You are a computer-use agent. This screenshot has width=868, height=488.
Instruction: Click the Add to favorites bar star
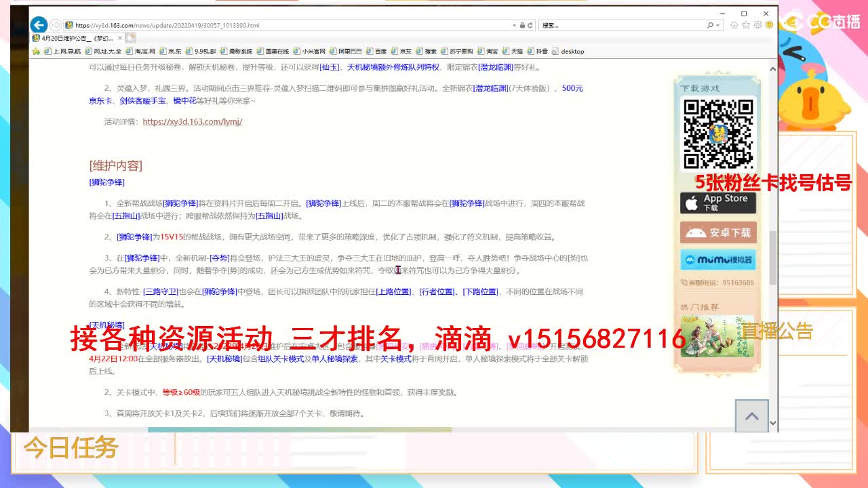click(x=36, y=51)
